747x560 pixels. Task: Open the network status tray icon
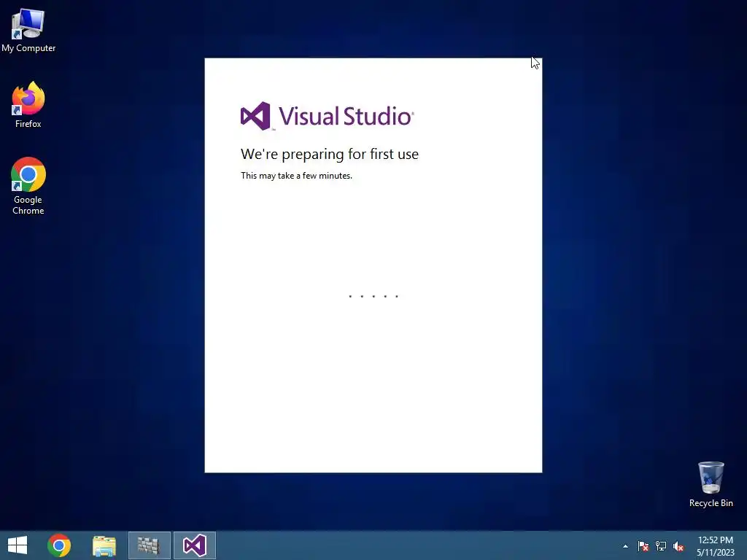[661, 546]
